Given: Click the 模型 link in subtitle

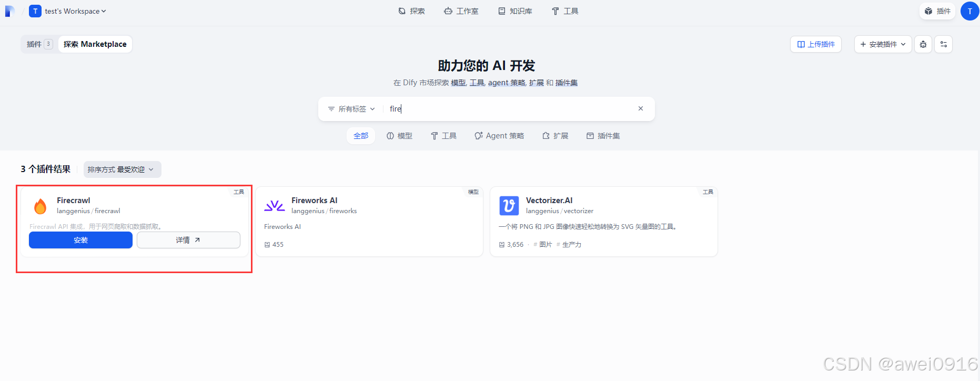Looking at the screenshot, I should [458, 83].
